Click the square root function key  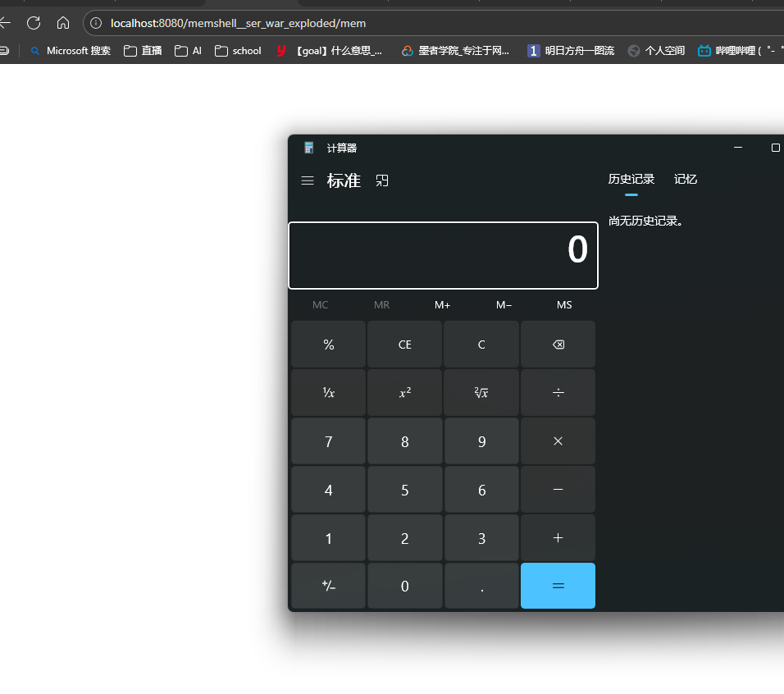[481, 393]
